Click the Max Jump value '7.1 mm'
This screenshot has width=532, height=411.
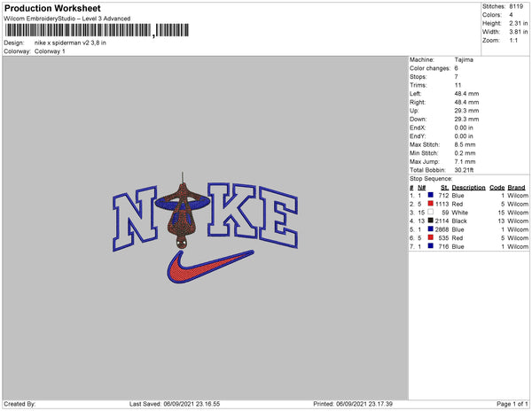[465, 161]
